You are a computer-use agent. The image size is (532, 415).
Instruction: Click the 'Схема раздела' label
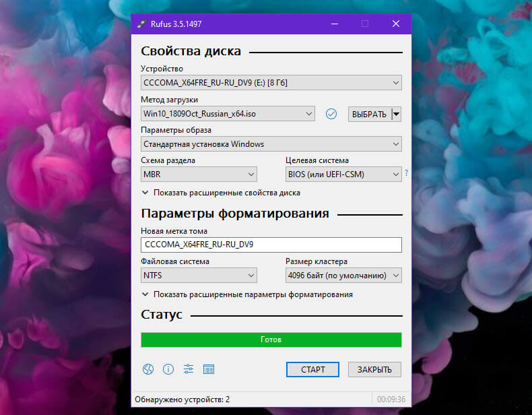[x=168, y=160]
